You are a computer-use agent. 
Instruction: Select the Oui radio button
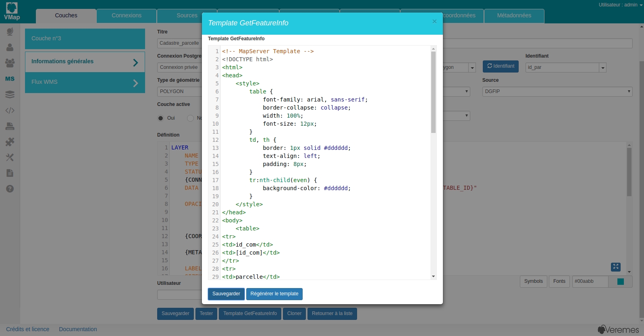point(160,118)
